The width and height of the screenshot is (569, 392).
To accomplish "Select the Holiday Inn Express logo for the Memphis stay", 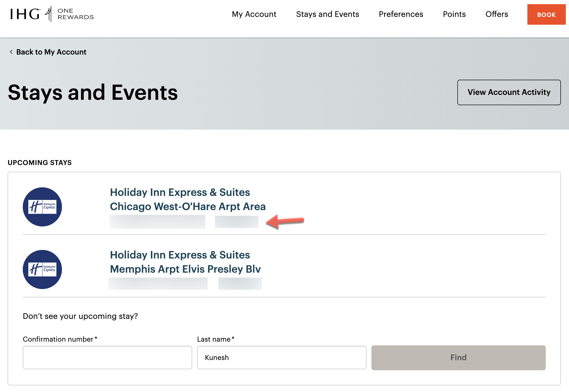I will pyautogui.click(x=42, y=269).
